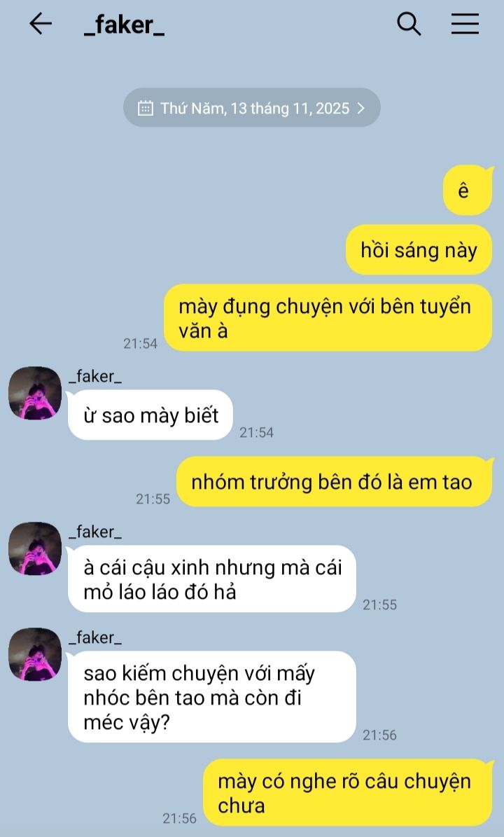Open avatar beside "sao kiếm chuyện" message
The image size is (504, 837).
(x=35, y=654)
